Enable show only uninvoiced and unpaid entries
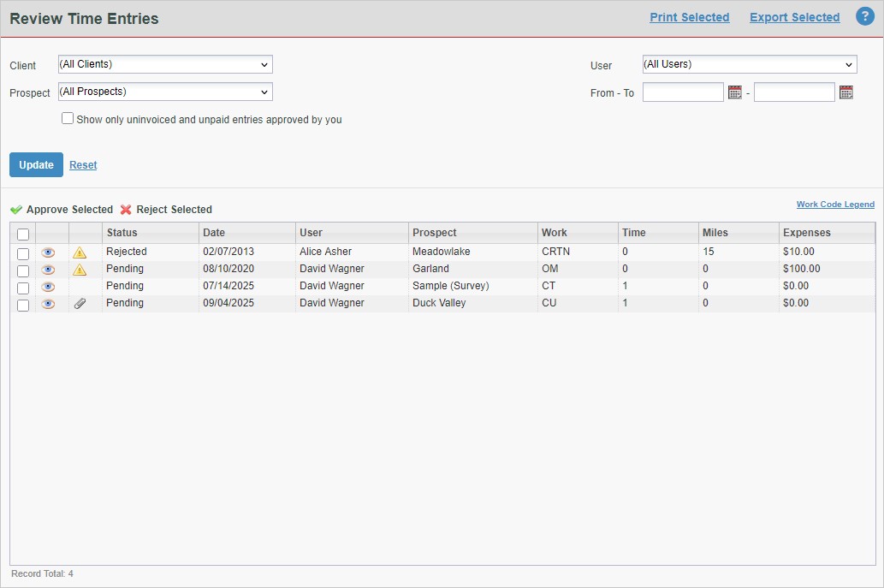 [68, 119]
